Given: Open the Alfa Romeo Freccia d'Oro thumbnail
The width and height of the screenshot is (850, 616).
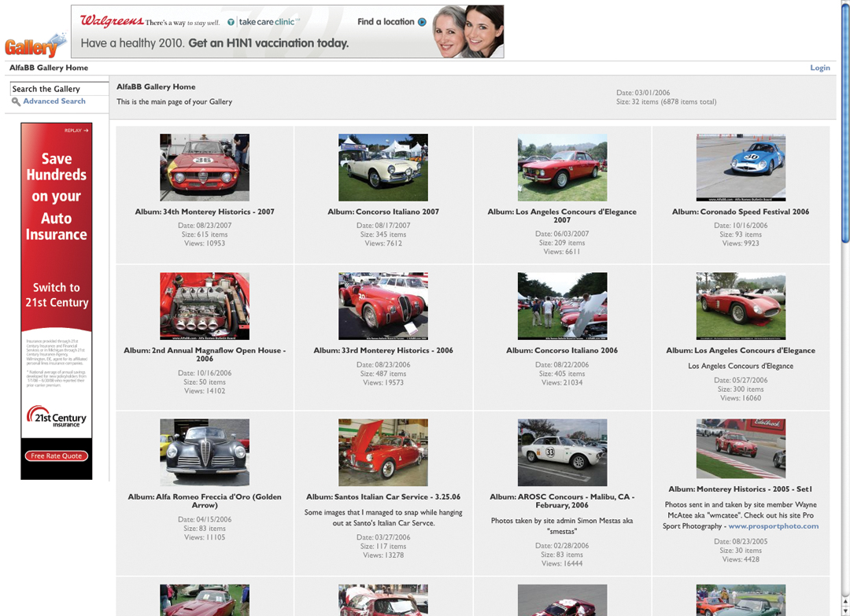Looking at the screenshot, I should click(205, 452).
